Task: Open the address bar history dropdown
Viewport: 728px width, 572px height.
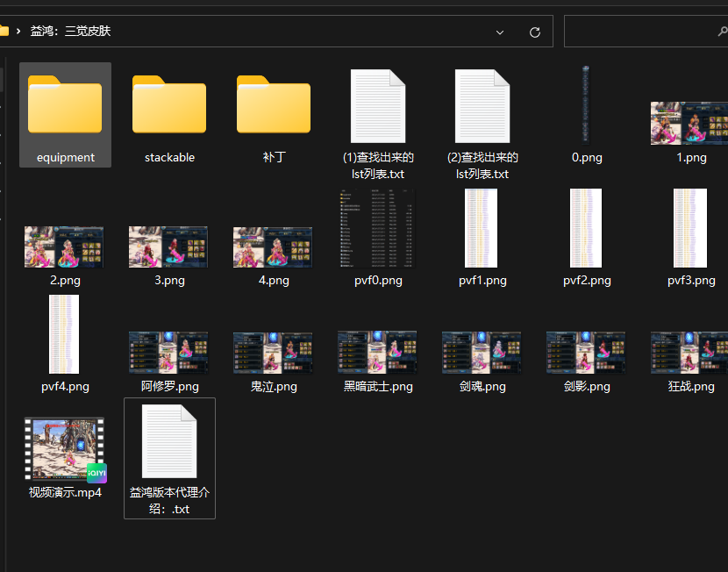Action: [500, 32]
